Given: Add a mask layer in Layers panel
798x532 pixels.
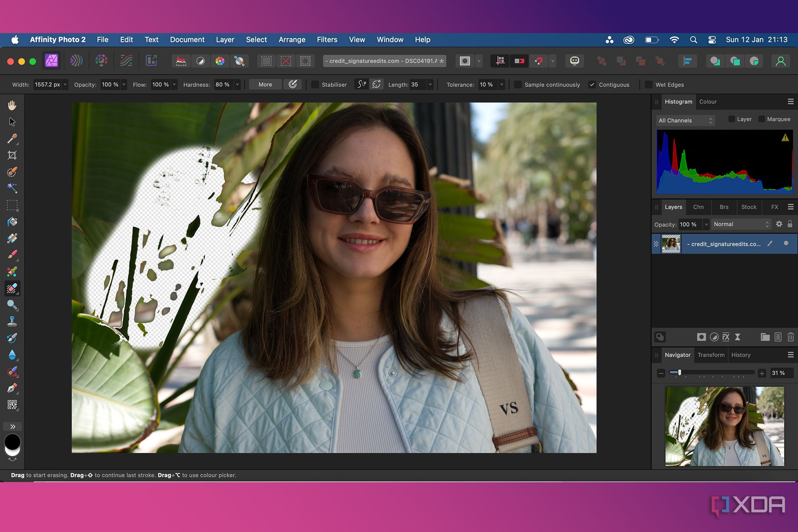Looking at the screenshot, I should coord(701,337).
